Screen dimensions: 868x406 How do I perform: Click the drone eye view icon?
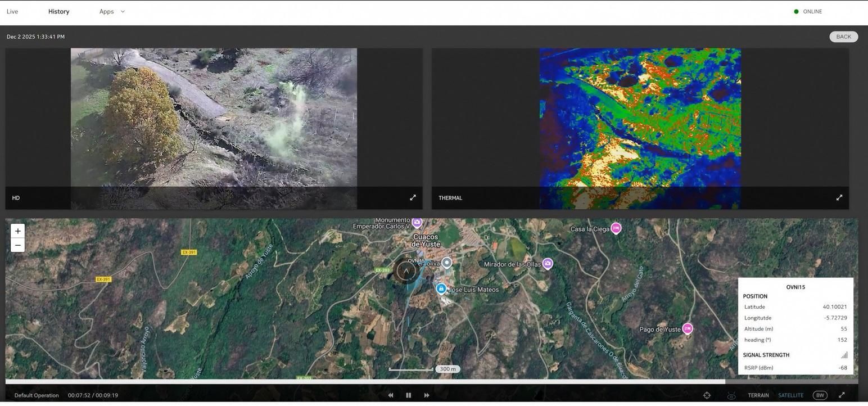click(731, 395)
